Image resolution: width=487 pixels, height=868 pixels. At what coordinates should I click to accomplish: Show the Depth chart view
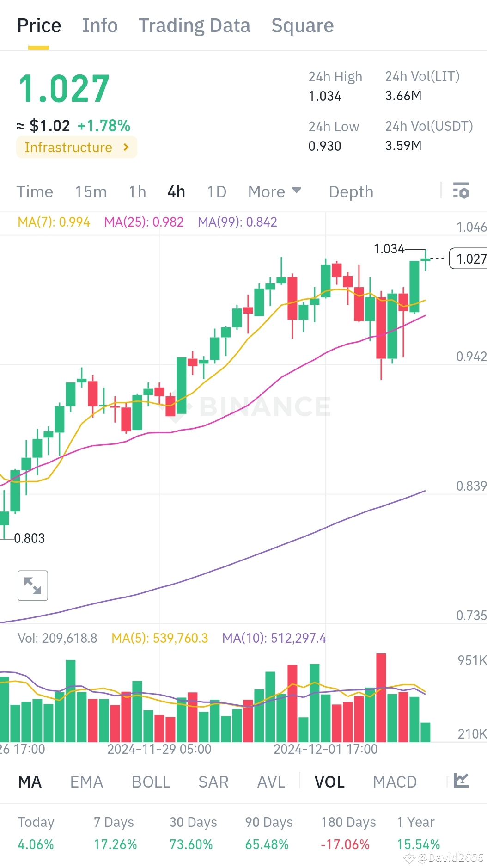pos(351,191)
